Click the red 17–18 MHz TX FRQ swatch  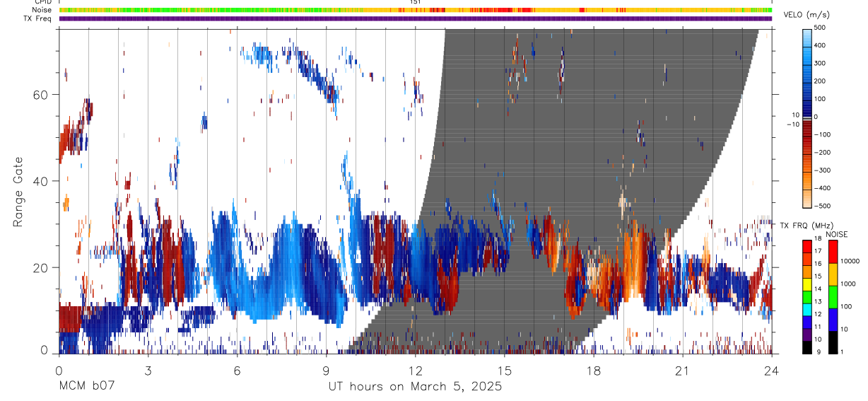[807, 247]
